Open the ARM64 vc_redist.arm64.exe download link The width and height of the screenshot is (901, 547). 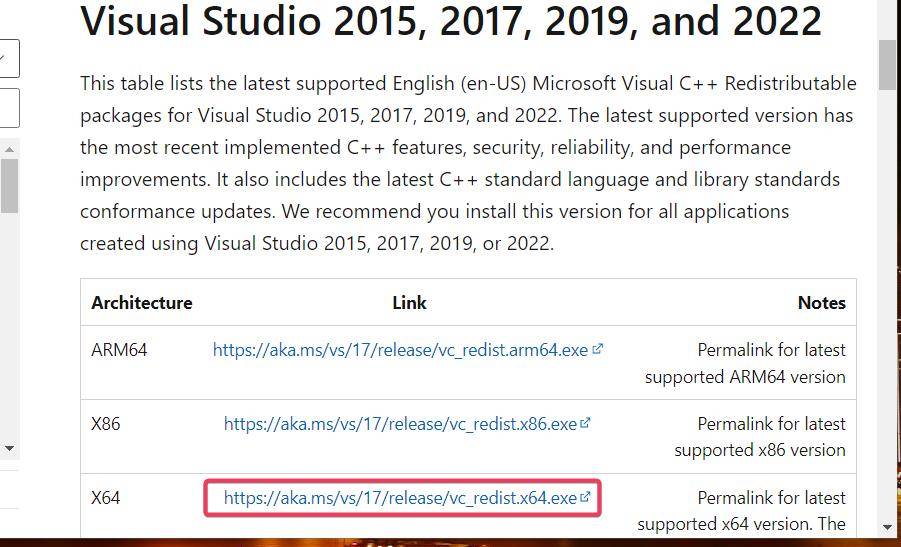[401, 349]
